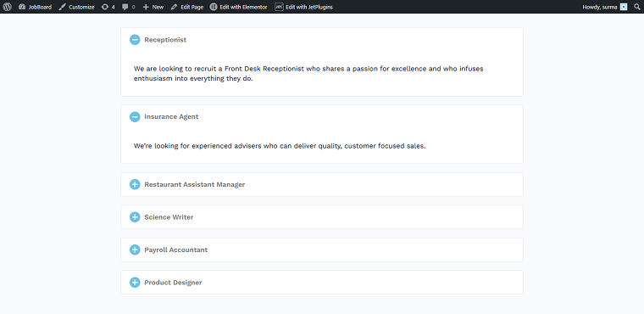Click the experienced advisers description text
The image size is (644, 314).
click(x=280, y=146)
